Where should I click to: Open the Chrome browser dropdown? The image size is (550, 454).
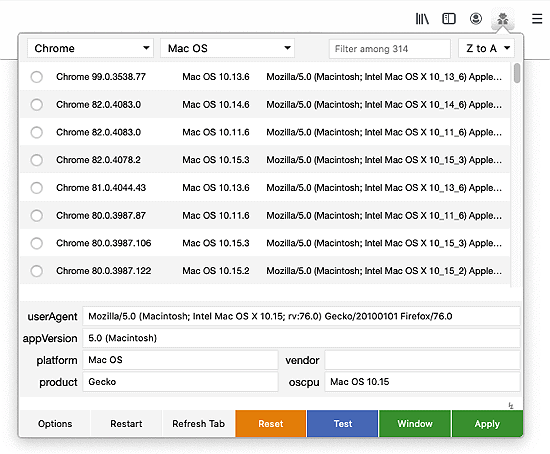[x=90, y=48]
